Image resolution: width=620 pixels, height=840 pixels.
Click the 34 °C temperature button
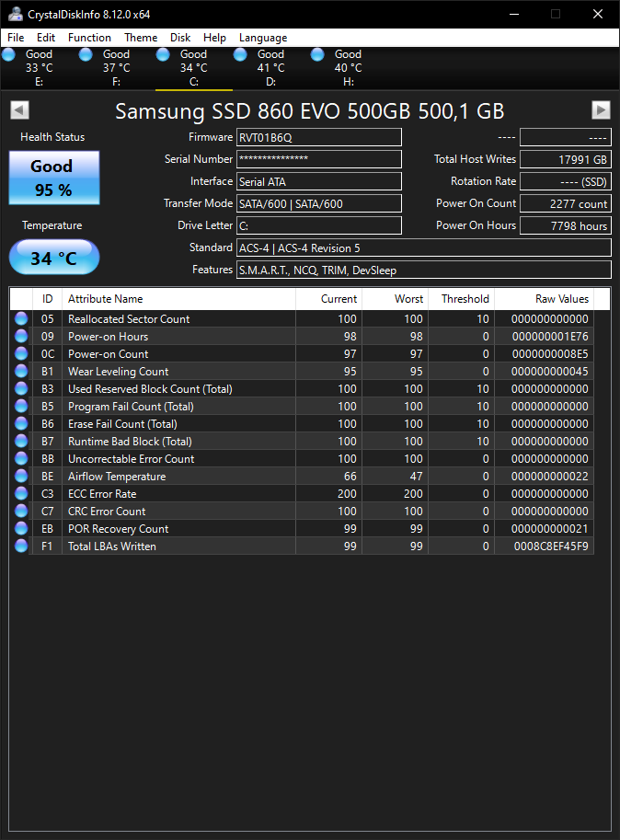(x=54, y=257)
